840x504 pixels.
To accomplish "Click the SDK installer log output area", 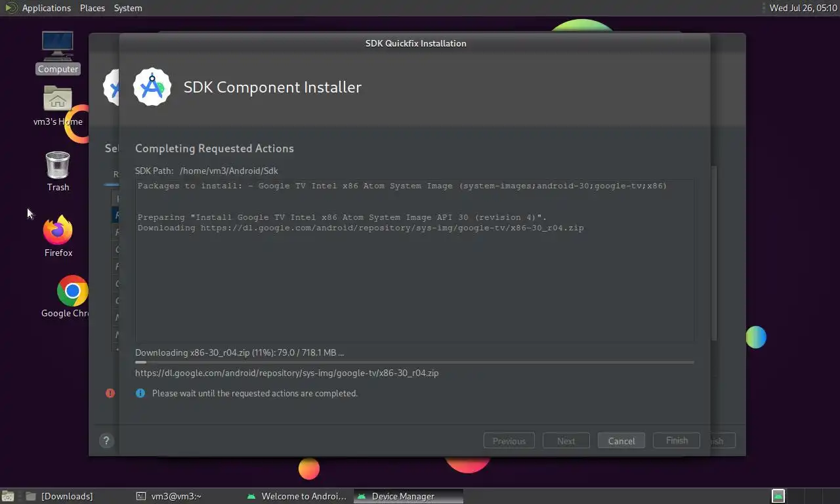I will (415, 261).
